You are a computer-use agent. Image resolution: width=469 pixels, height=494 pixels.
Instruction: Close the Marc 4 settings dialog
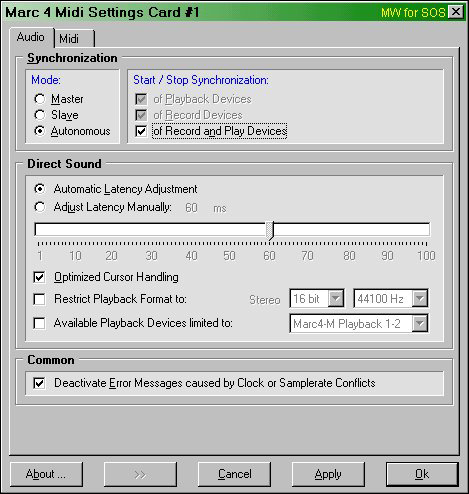(x=455, y=12)
